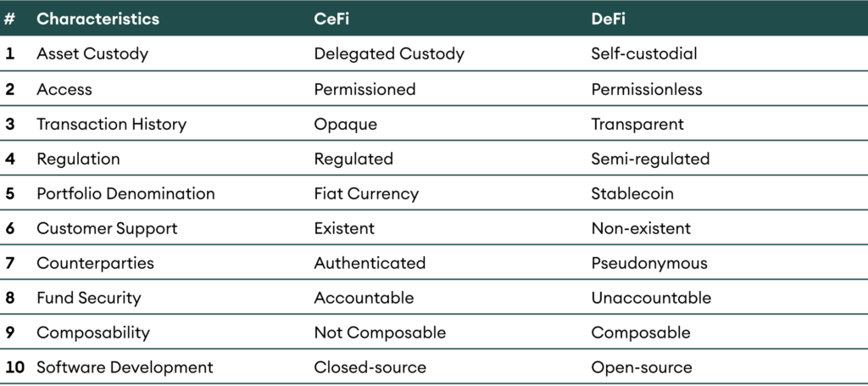The image size is (868, 386).
Task: Click the Stablecoin cell
Action: pos(632,193)
